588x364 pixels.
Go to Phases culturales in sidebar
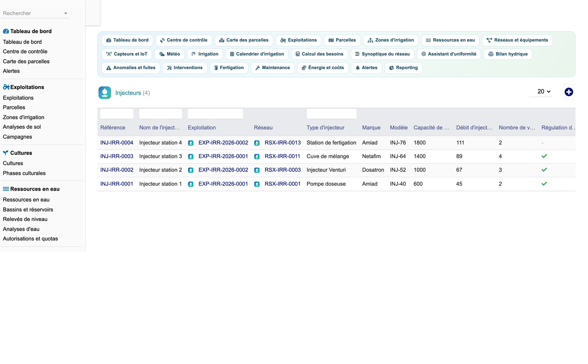[x=24, y=173]
